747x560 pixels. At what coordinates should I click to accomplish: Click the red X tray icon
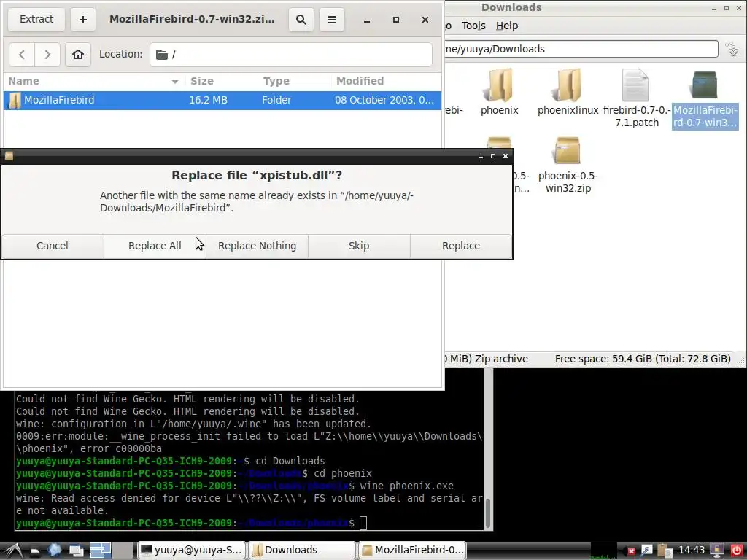point(631,551)
